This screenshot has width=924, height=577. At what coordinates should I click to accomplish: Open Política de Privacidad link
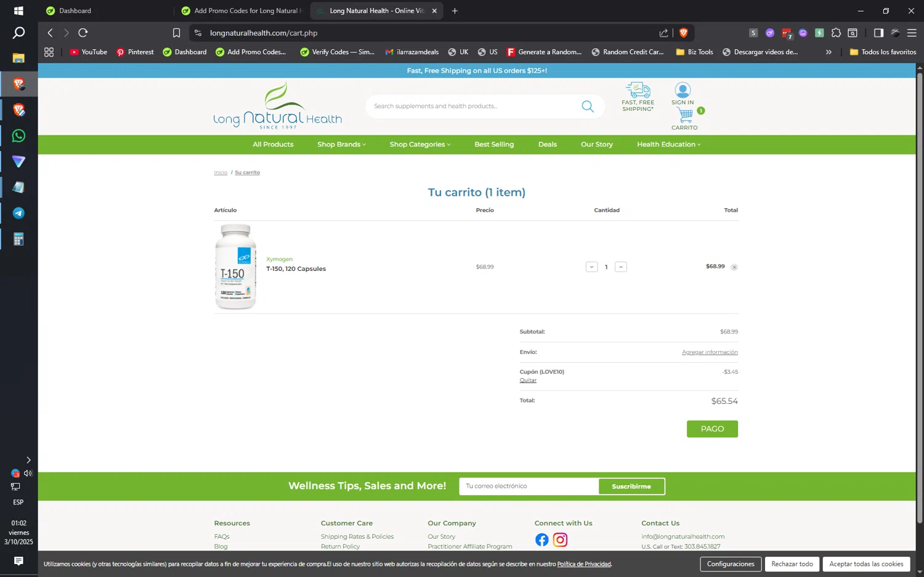[x=584, y=564]
